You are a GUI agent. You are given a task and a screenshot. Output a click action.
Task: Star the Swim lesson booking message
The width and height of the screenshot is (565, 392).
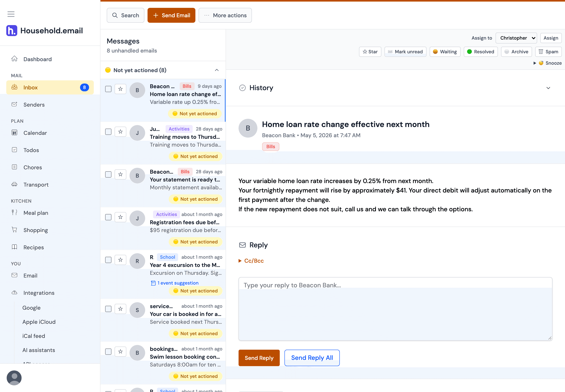click(120, 351)
